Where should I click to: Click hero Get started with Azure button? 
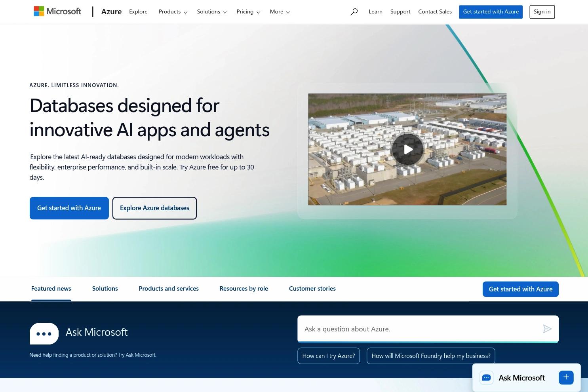pos(69,208)
